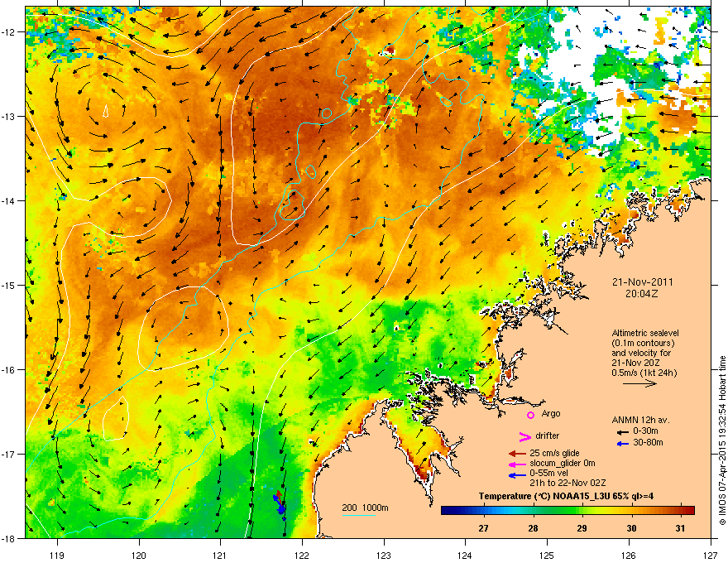Screen dimensions: 728x563
Task: Click the blue 0-55m vel arrow symbol
Action: tap(517, 475)
